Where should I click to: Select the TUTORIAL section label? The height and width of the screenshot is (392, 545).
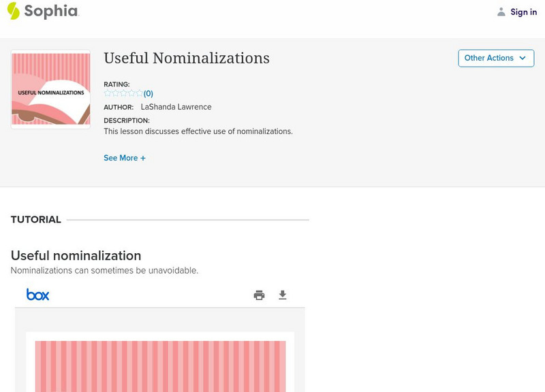tap(35, 219)
